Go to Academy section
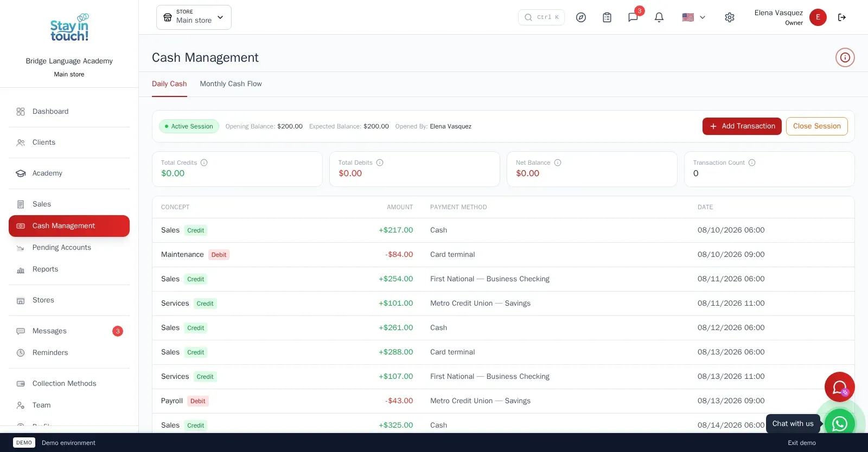The image size is (868, 452). [69, 173]
